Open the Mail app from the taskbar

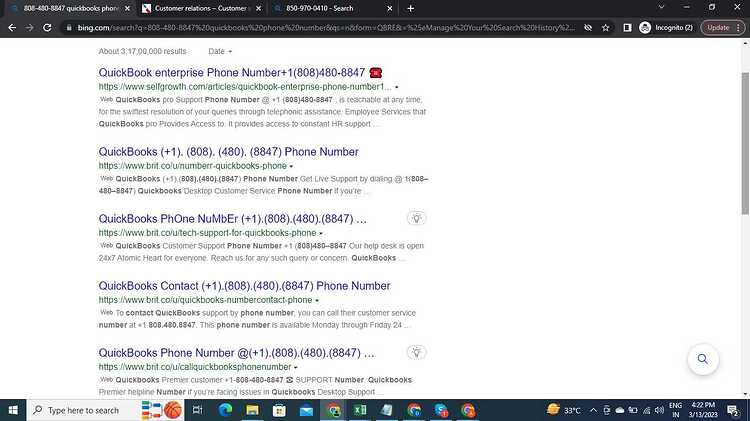click(x=306, y=410)
